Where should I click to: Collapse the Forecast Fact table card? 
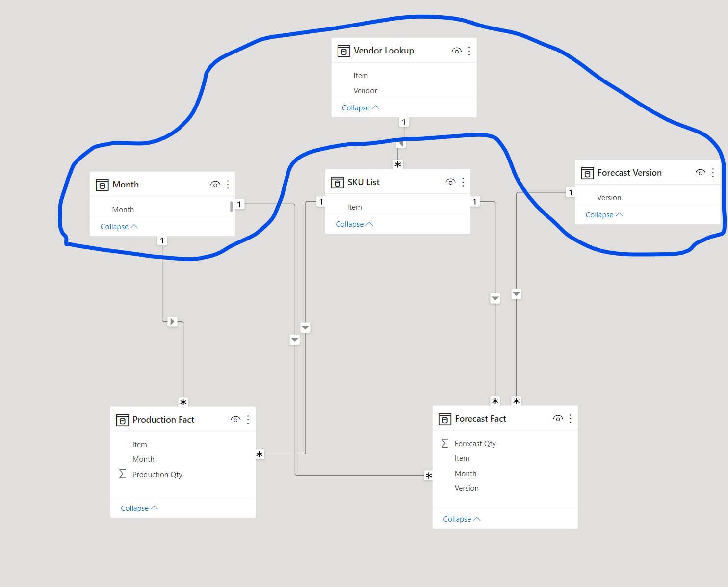pyautogui.click(x=462, y=519)
